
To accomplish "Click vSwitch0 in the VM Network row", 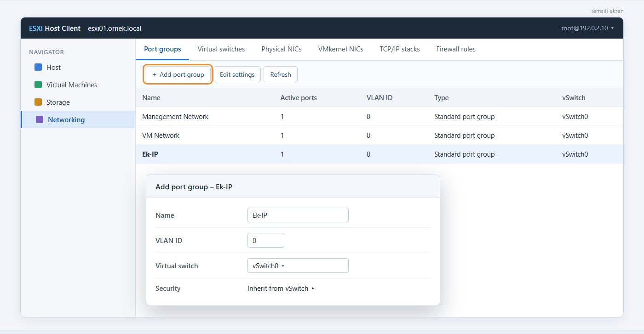I will click(x=575, y=136).
